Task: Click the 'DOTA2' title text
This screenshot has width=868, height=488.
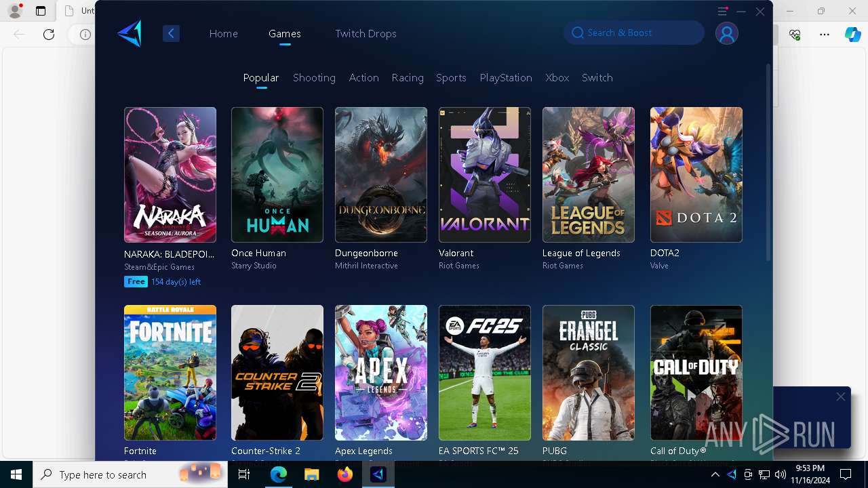Action: 665,253
